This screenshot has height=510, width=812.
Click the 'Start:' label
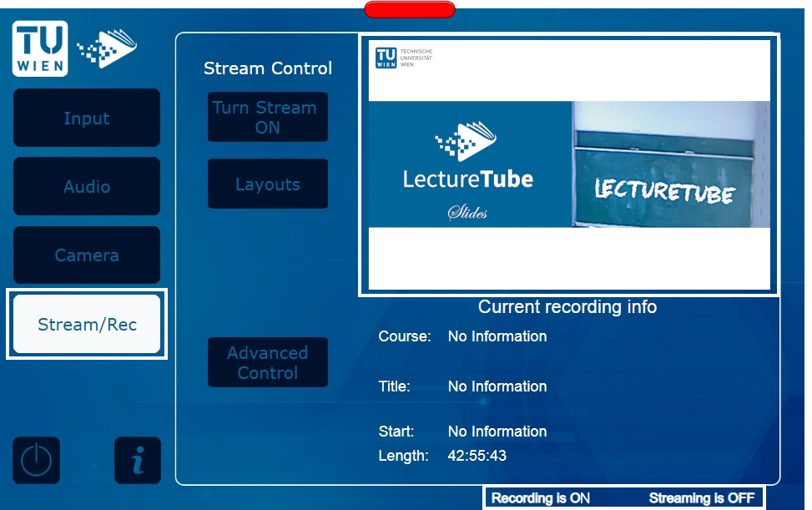tap(396, 432)
